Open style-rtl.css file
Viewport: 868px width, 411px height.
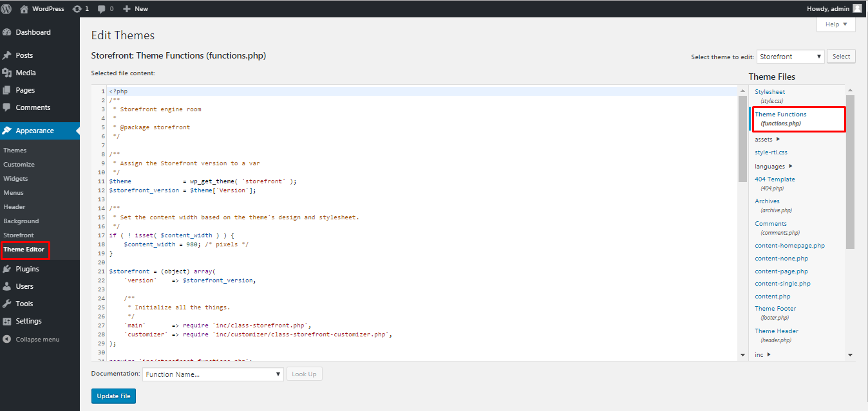771,152
